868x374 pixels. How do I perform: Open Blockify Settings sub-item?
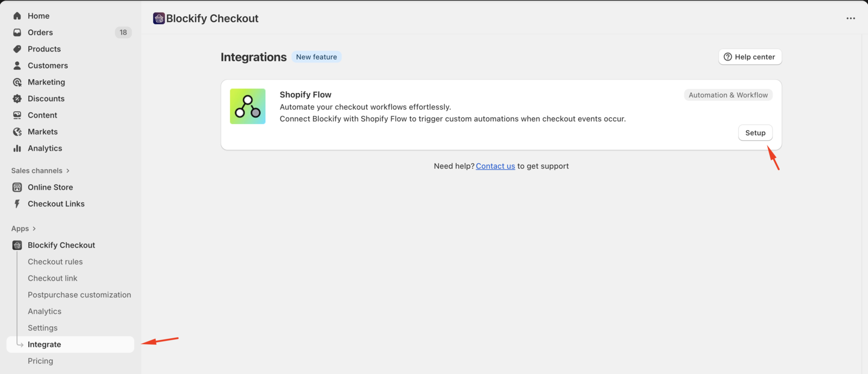tap(42, 328)
